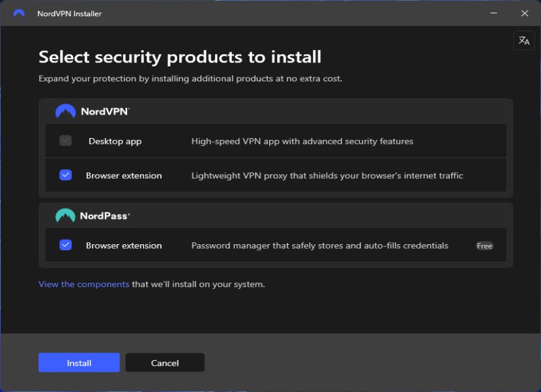
Task: Click the NordVPN mountain logo in product card
Action: pos(65,111)
